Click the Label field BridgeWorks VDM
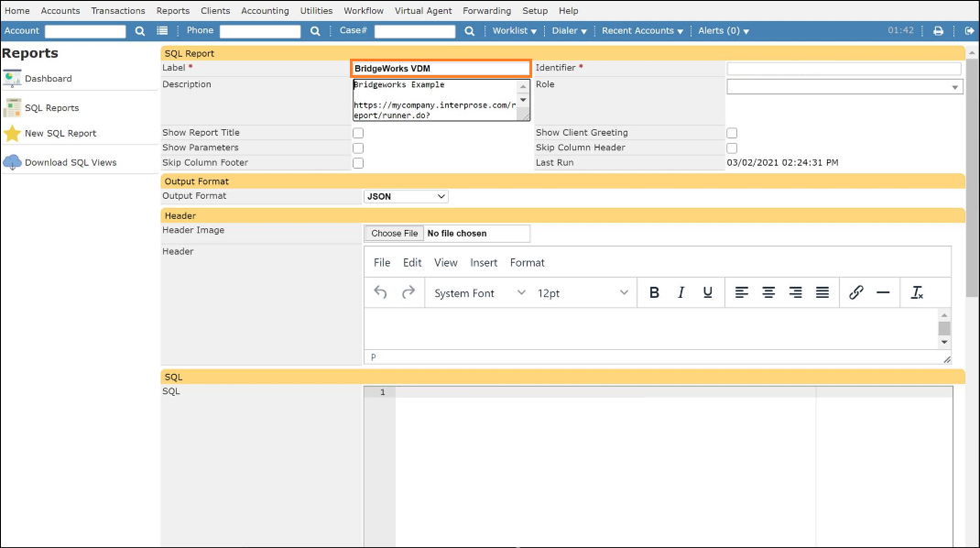Image resolution: width=980 pixels, height=548 pixels. click(441, 68)
